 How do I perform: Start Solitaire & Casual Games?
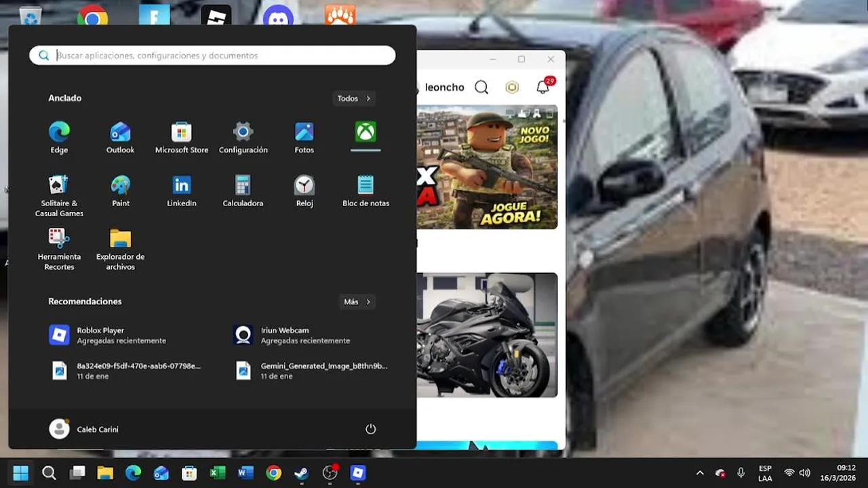point(59,197)
